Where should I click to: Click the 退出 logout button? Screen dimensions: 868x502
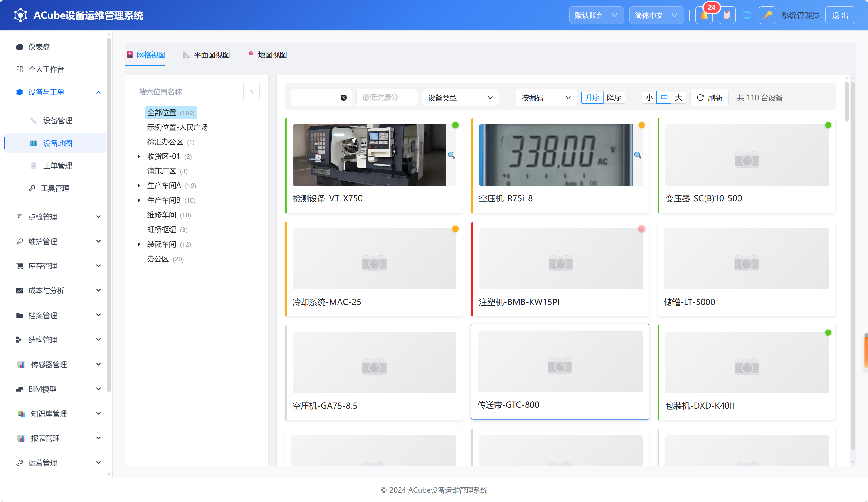[840, 15]
